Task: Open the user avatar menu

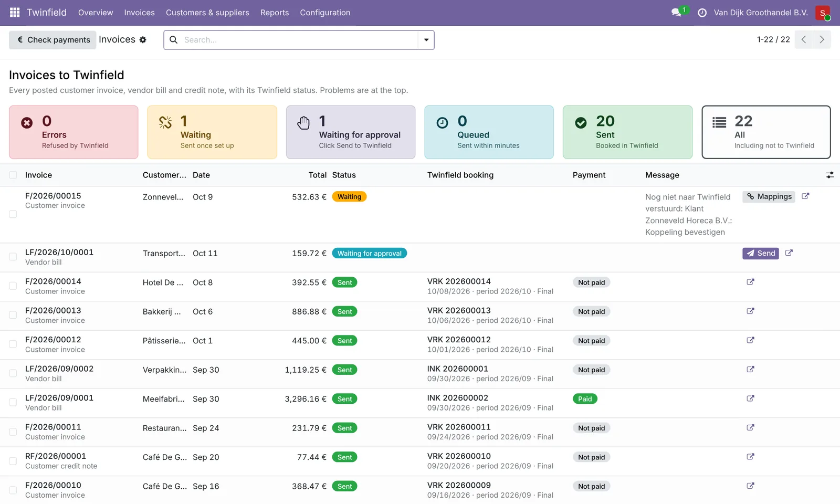Action: (x=823, y=13)
